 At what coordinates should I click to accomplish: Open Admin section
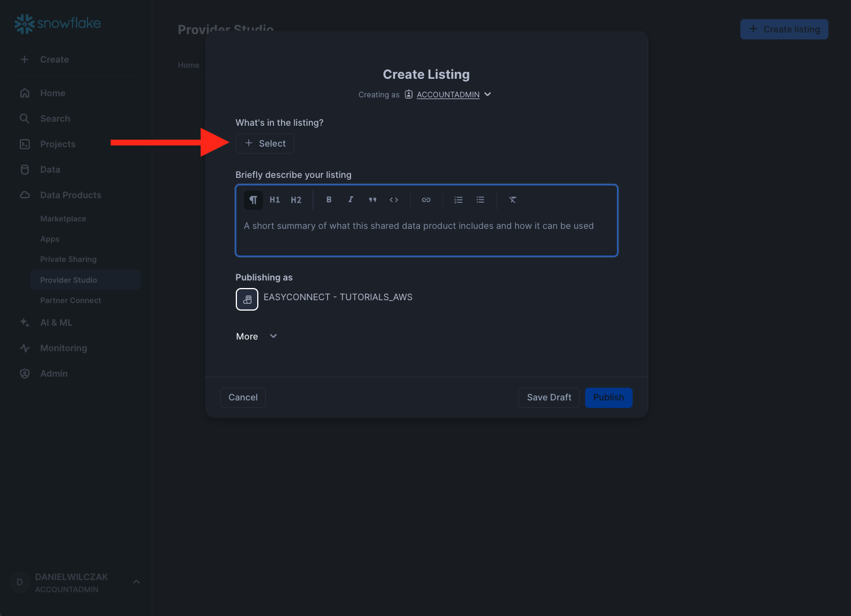click(54, 374)
